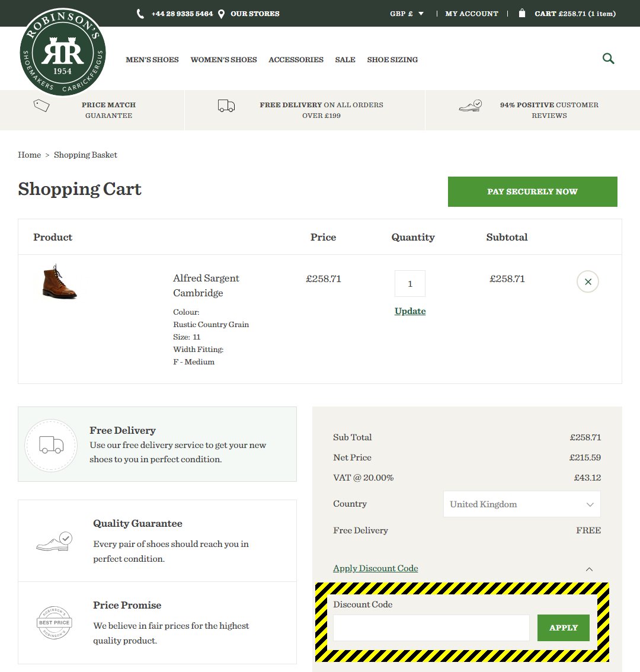Click the price tag guarantee icon
The width and height of the screenshot is (640, 672).
41,105
